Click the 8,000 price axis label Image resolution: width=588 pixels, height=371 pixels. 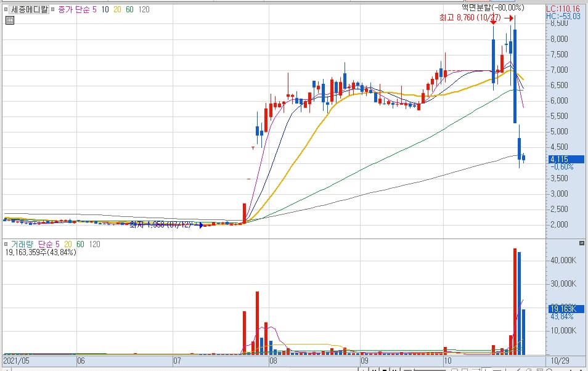click(x=559, y=39)
